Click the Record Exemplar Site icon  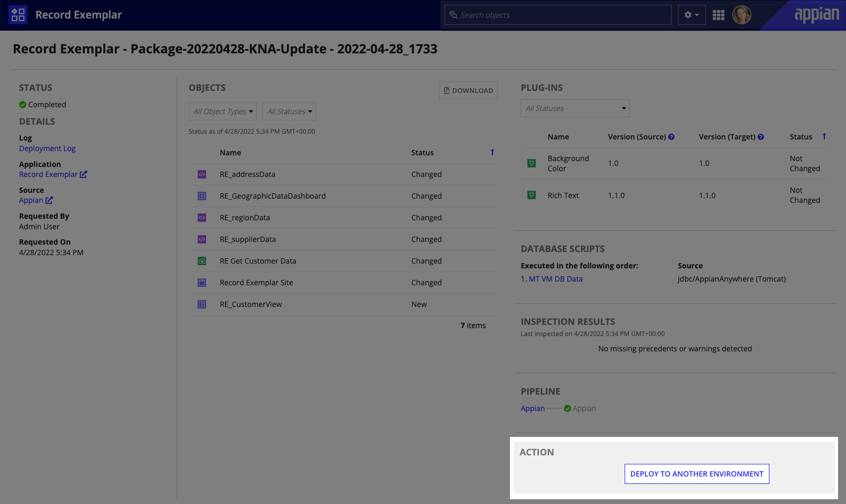tap(202, 283)
